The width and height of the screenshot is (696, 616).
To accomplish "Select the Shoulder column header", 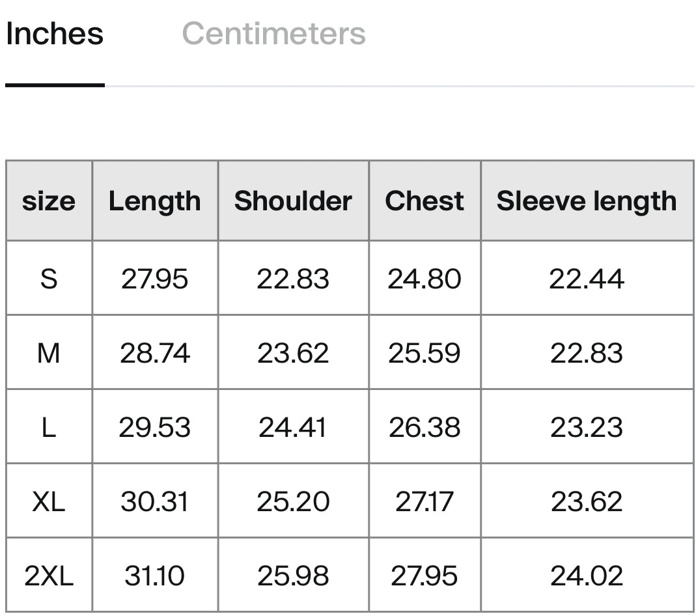I will point(294,201).
